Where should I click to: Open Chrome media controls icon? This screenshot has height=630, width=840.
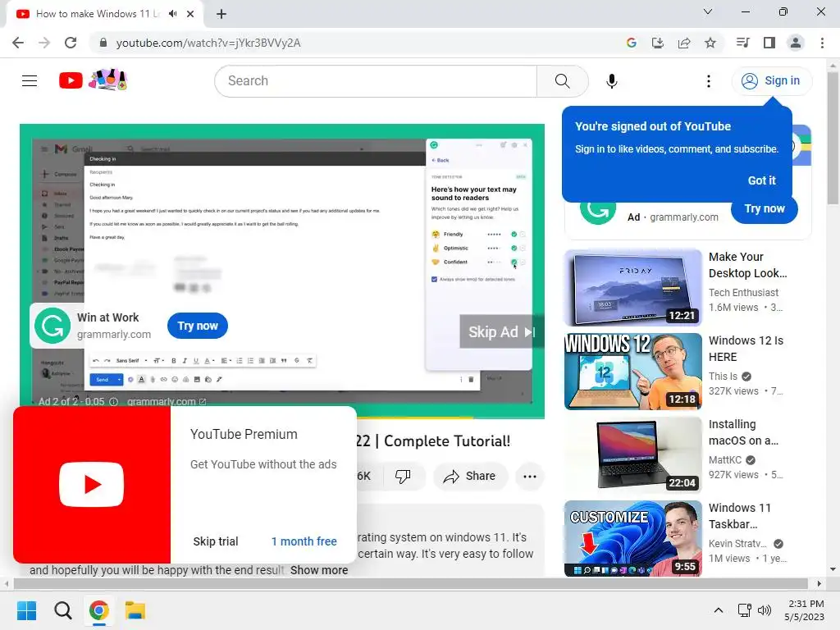click(x=743, y=43)
